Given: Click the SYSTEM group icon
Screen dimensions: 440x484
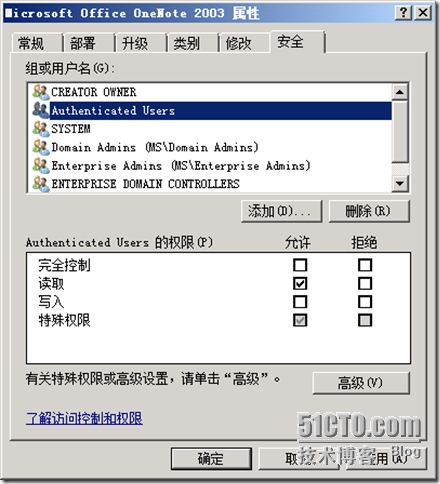Looking at the screenshot, I should tap(41, 129).
